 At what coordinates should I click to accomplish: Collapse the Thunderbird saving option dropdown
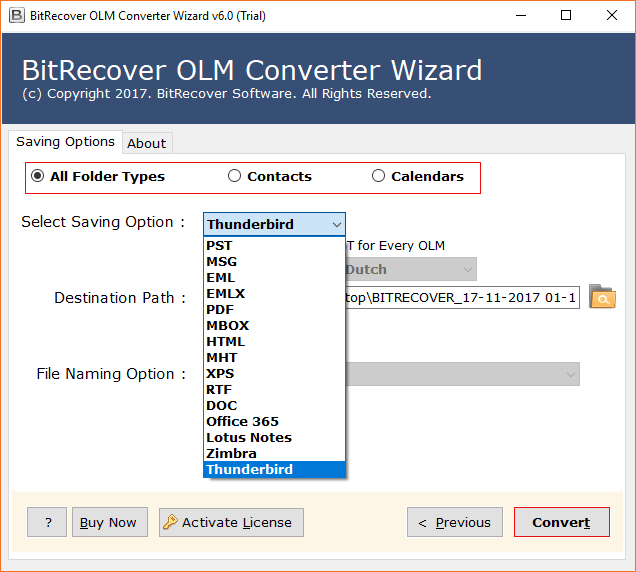click(x=336, y=224)
